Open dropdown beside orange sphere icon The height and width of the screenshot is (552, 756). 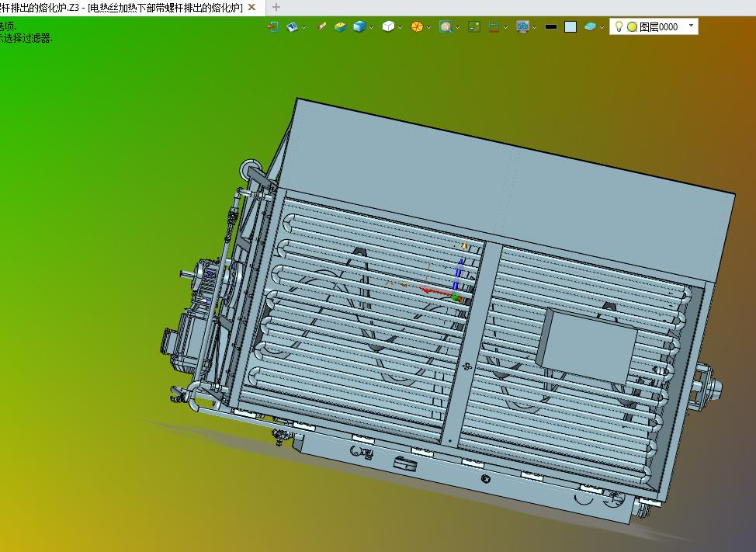click(x=428, y=27)
